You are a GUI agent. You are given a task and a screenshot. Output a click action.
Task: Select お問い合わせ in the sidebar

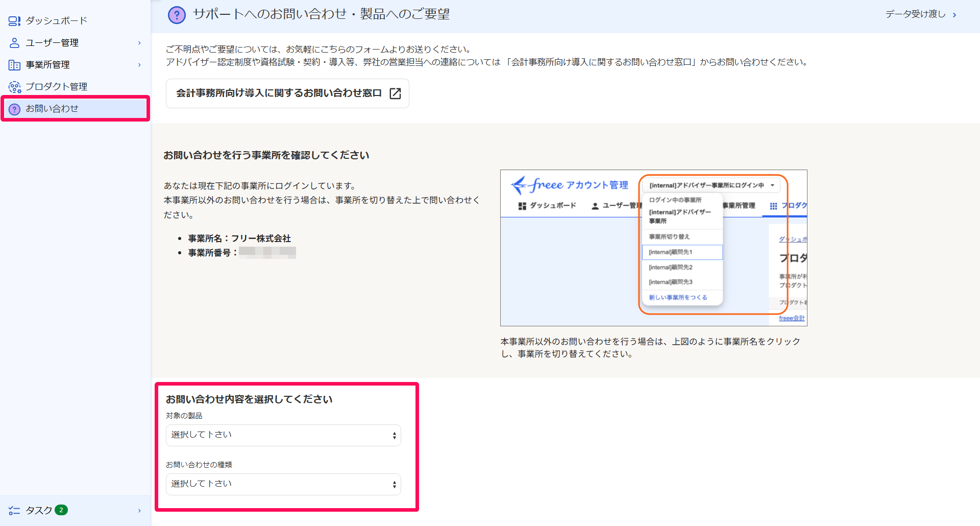click(x=75, y=109)
